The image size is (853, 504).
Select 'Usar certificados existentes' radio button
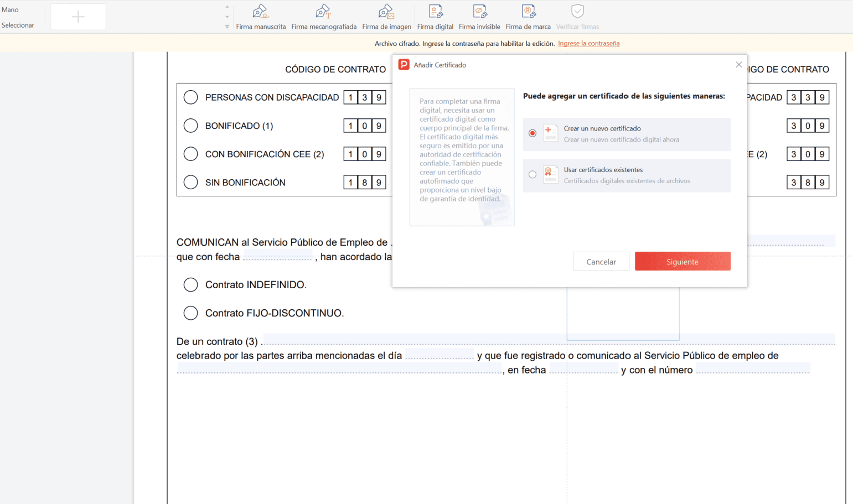click(x=533, y=175)
